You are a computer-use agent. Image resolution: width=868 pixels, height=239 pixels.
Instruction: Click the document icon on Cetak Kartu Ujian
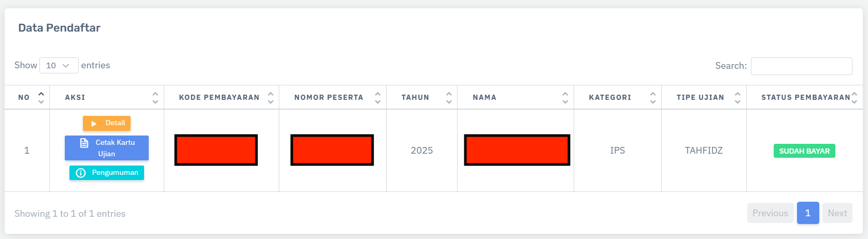[84, 143]
